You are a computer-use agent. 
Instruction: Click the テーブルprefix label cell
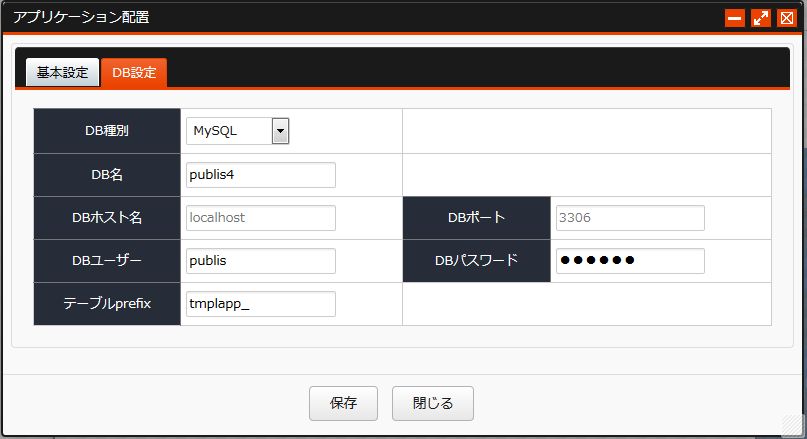[x=107, y=304]
